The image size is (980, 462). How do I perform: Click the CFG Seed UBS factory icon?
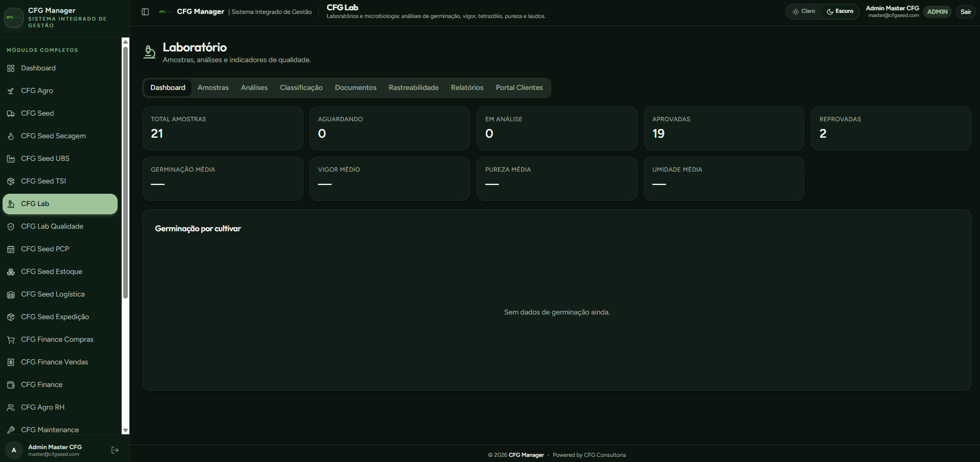pos(11,159)
